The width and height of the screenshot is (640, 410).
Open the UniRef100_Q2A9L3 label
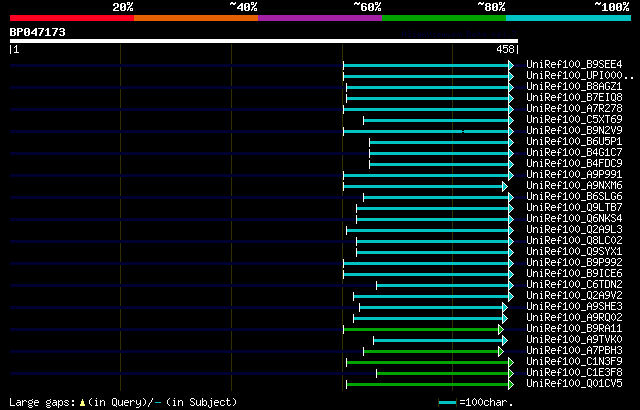coord(574,230)
